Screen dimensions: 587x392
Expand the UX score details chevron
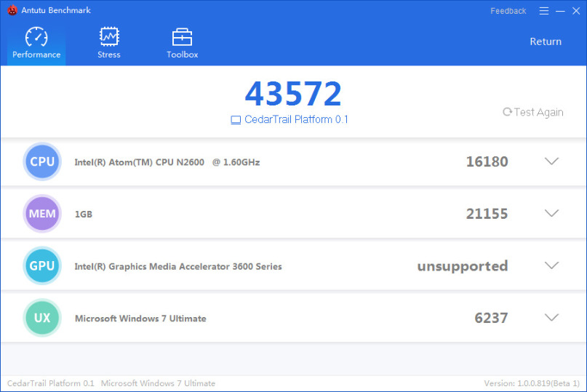pyautogui.click(x=551, y=318)
